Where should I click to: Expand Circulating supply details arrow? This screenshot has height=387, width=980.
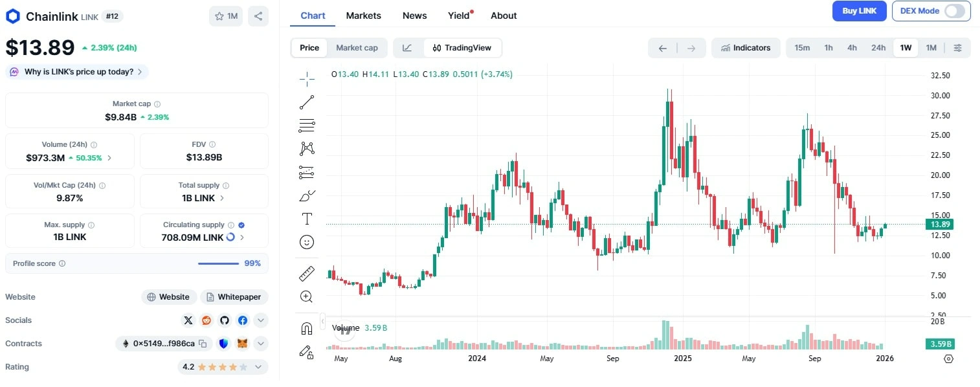click(x=243, y=238)
